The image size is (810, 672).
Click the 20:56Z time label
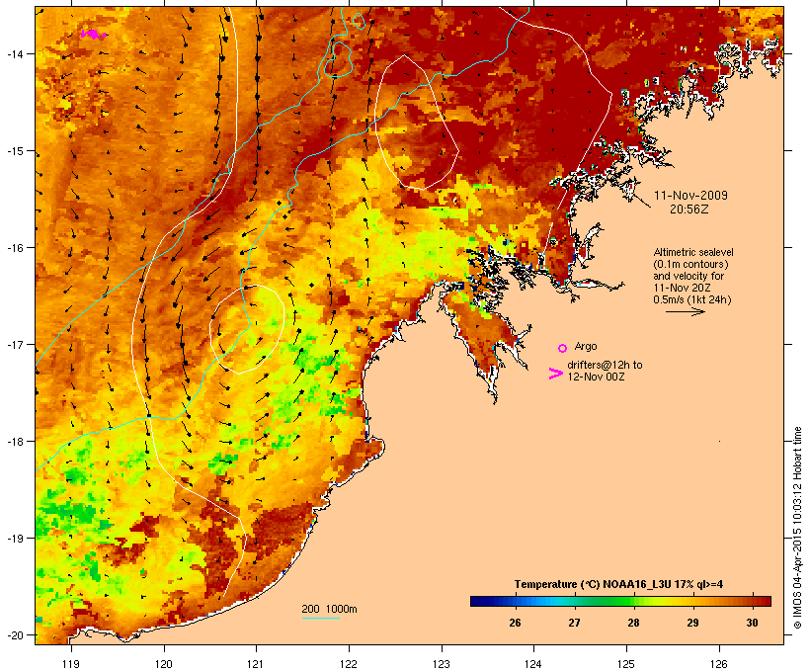coord(689,210)
